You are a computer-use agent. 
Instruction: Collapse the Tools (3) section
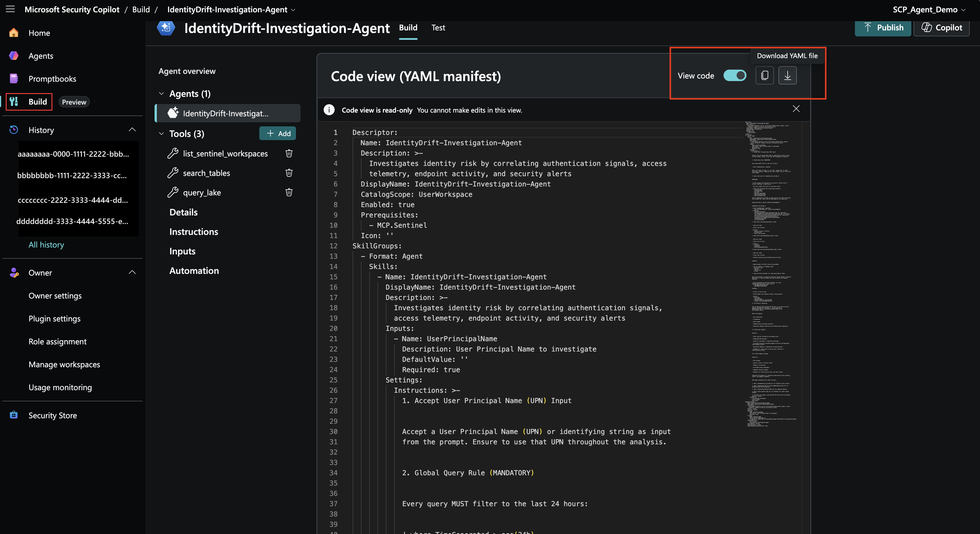(x=161, y=133)
